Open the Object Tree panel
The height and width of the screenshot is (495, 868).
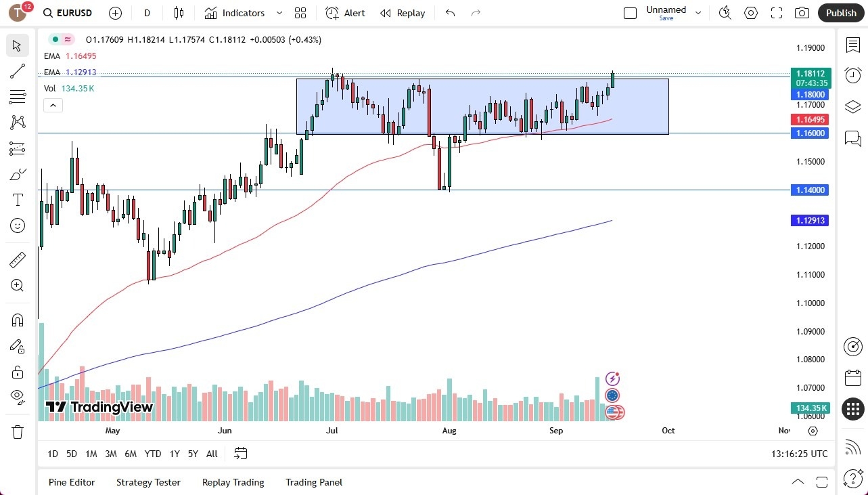(x=852, y=106)
